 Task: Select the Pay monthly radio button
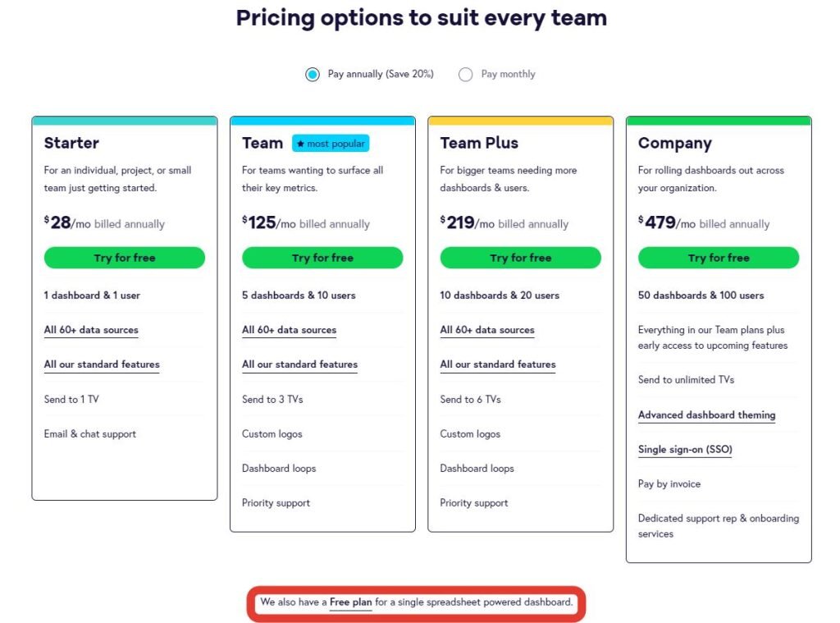pyautogui.click(x=466, y=74)
